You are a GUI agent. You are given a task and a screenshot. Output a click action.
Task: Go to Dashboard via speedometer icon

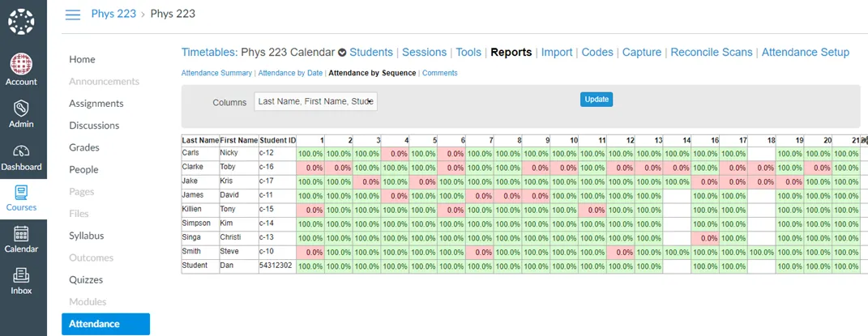coord(21,151)
